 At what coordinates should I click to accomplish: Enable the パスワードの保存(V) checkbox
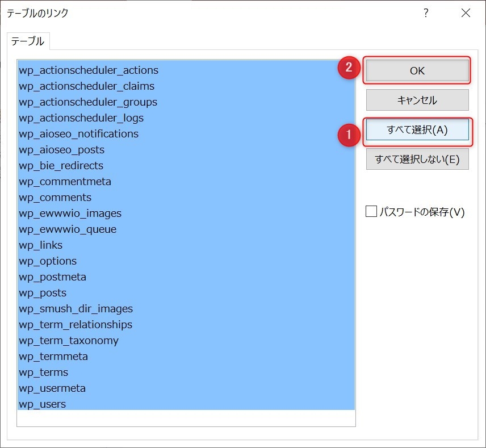(x=371, y=212)
